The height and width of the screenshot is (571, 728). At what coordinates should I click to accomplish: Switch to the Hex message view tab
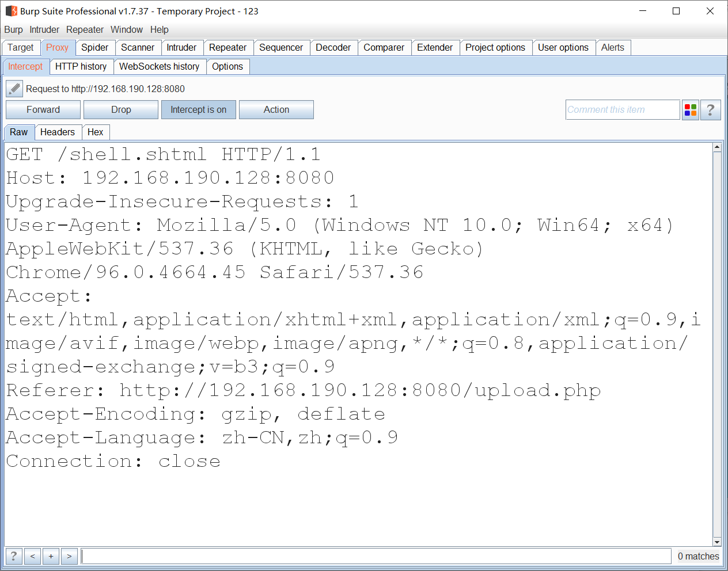[x=96, y=132]
